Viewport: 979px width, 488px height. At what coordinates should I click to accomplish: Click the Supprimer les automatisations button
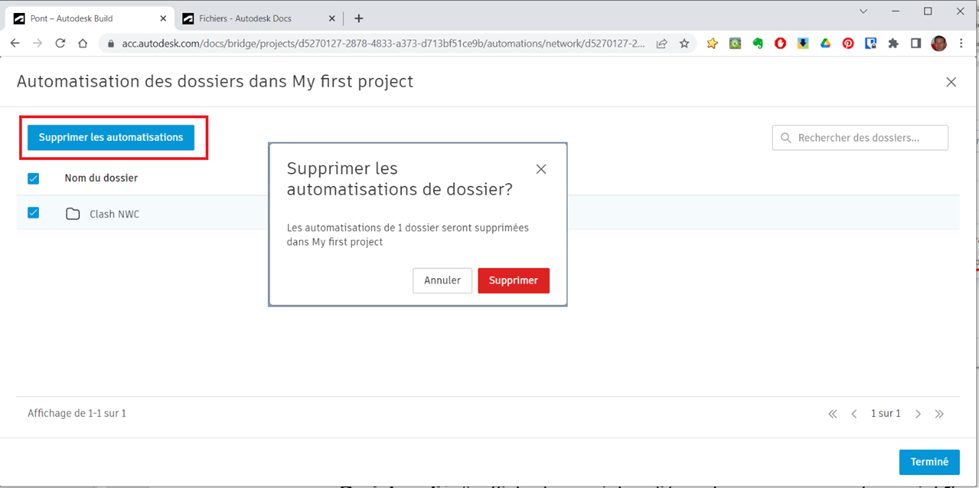pyautogui.click(x=111, y=137)
